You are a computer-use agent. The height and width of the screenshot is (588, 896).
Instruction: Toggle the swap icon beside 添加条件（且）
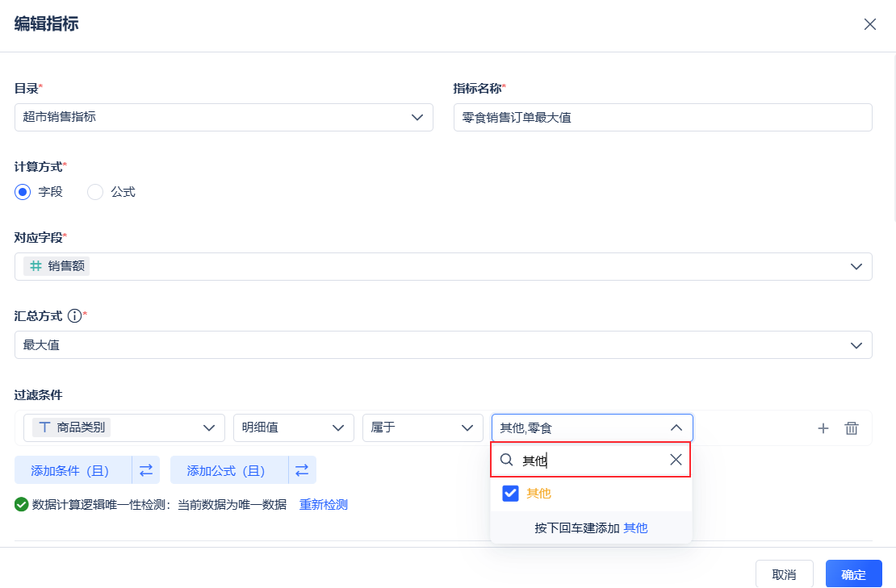[x=146, y=469]
